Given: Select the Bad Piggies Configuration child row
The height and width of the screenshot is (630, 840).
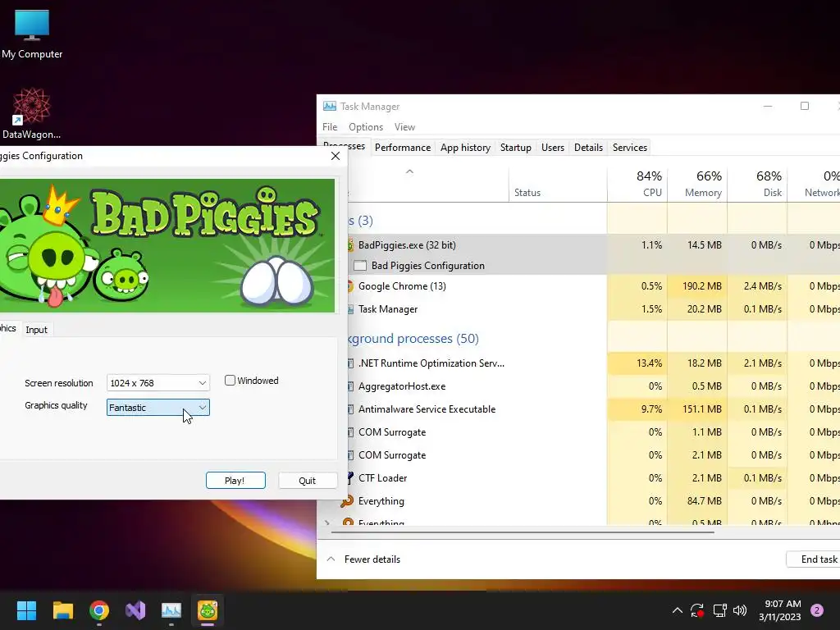Looking at the screenshot, I should click(x=594, y=266).
